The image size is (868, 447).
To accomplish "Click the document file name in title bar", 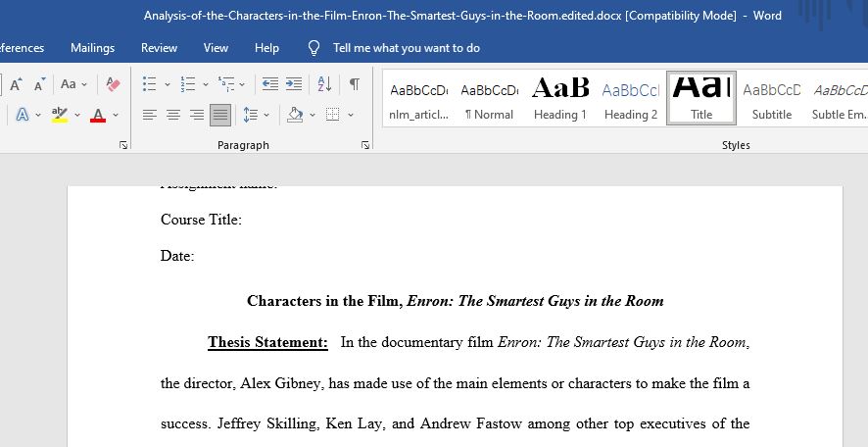I will (382, 16).
